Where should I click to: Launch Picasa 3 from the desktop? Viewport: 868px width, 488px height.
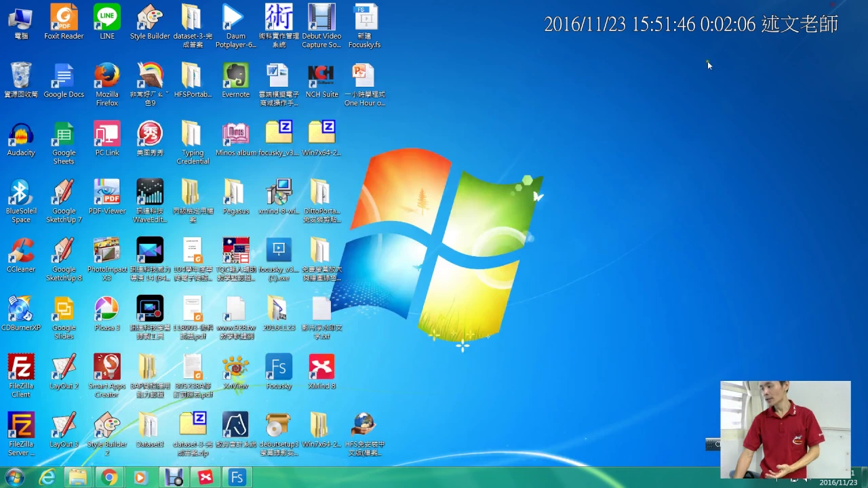point(107,313)
